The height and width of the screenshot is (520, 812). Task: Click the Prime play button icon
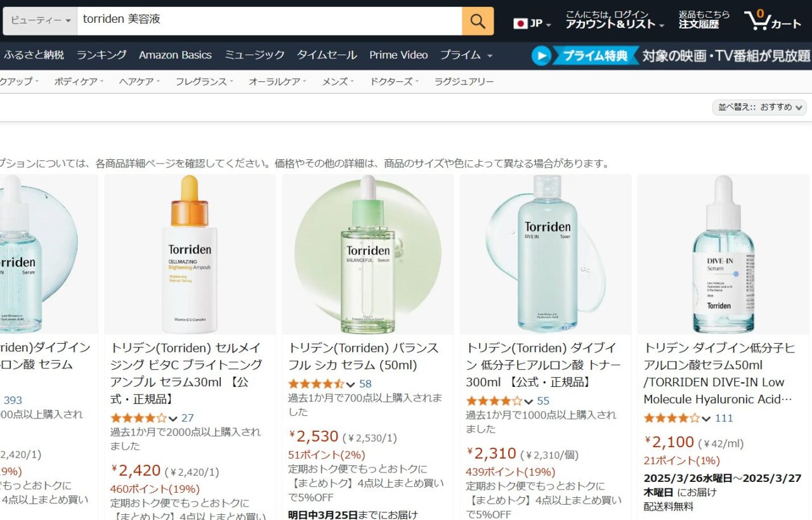click(x=541, y=56)
